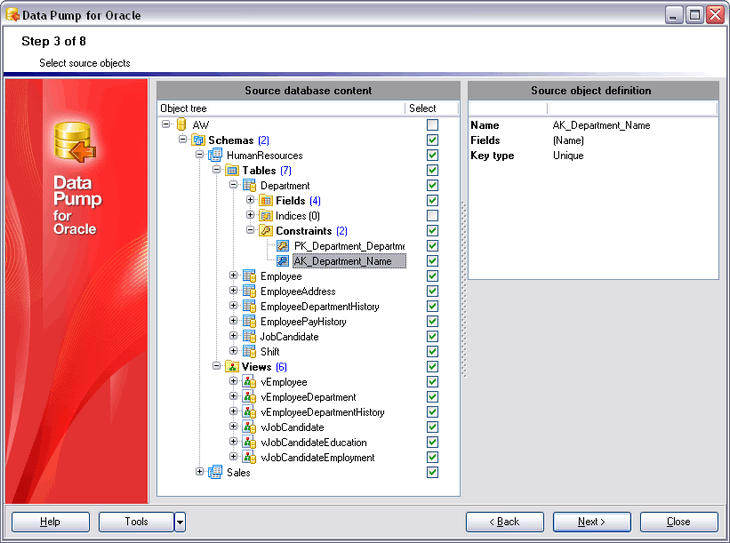Go Back to previous step
Image resolution: width=730 pixels, height=543 pixels.
505,522
